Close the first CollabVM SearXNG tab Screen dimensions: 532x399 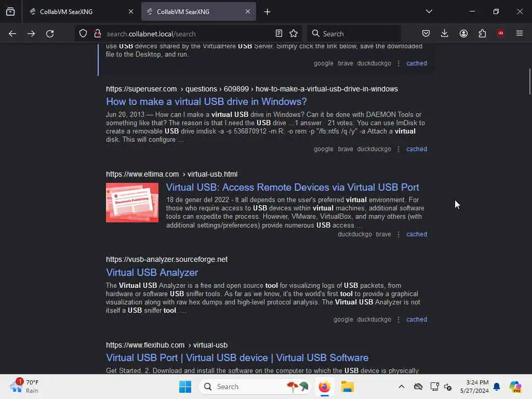131,11
